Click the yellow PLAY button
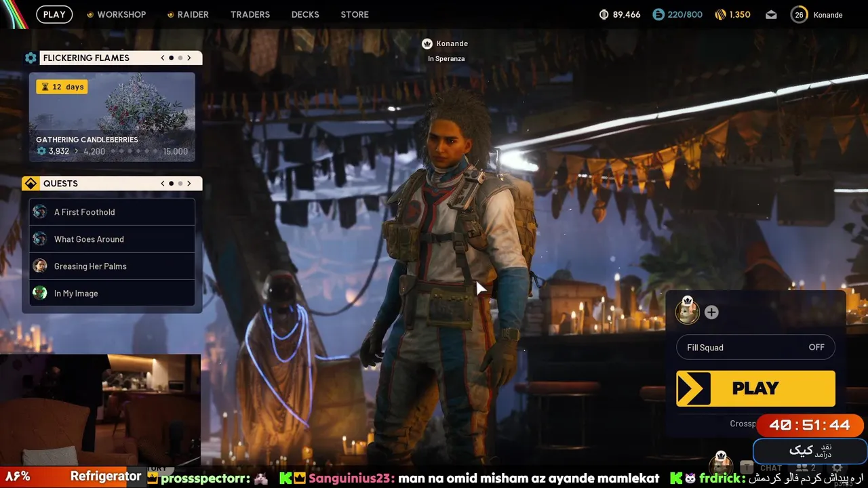The height and width of the screenshot is (488, 868). pyautogui.click(x=755, y=388)
